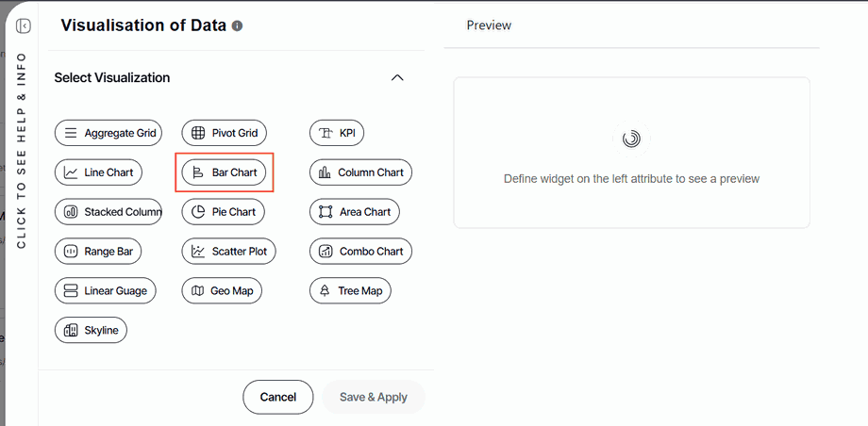Click the preview widget placeholder area
868x426 pixels.
click(x=631, y=153)
